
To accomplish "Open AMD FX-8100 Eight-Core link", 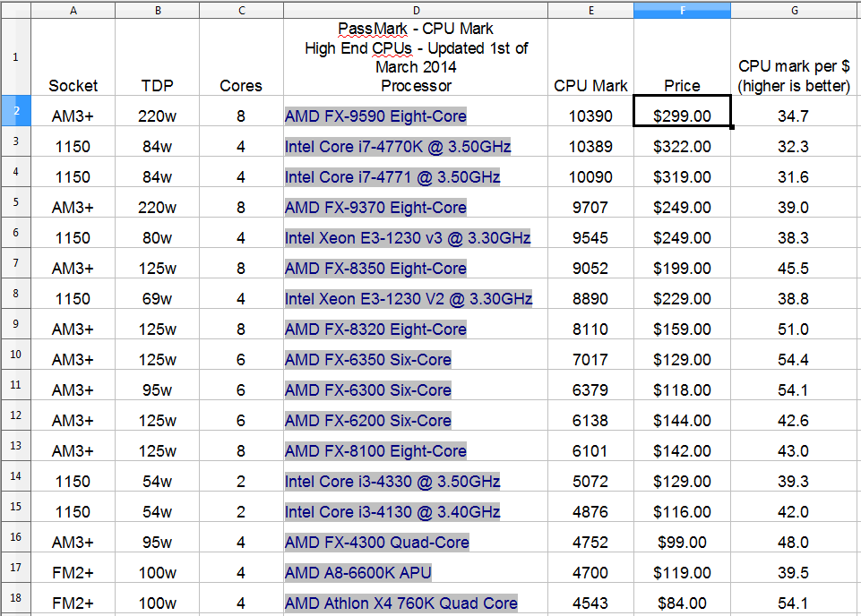I will point(375,451).
